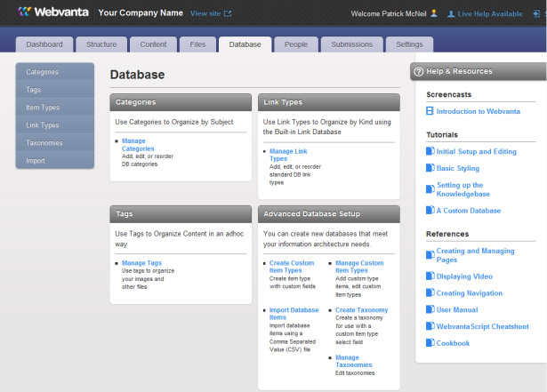Click the Help & Resources question mark icon
547x392 pixels.
pyautogui.click(x=418, y=71)
